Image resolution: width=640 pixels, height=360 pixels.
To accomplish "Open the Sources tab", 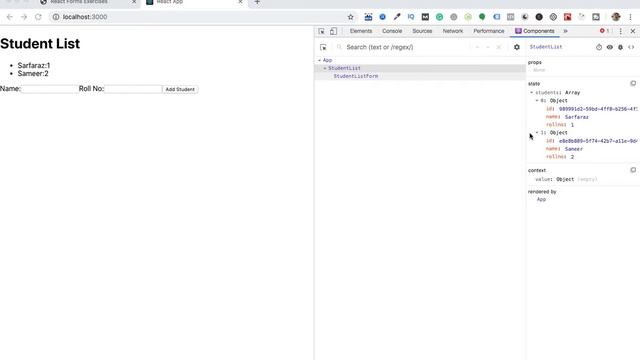I will point(422,31).
